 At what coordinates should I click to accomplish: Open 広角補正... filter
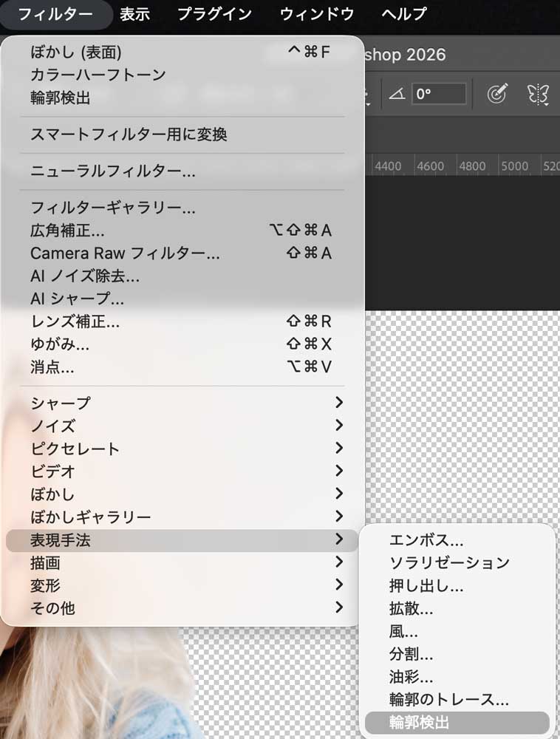[182, 231]
